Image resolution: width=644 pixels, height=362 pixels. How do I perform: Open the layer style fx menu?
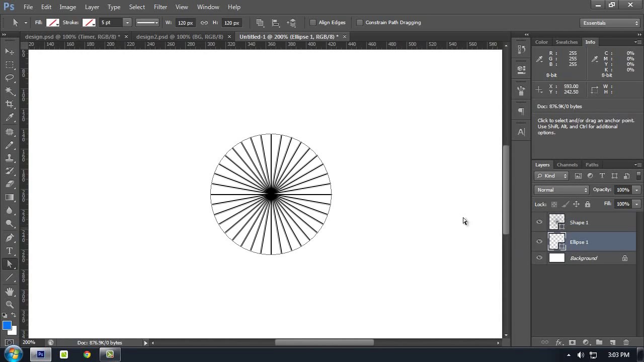tap(558, 342)
